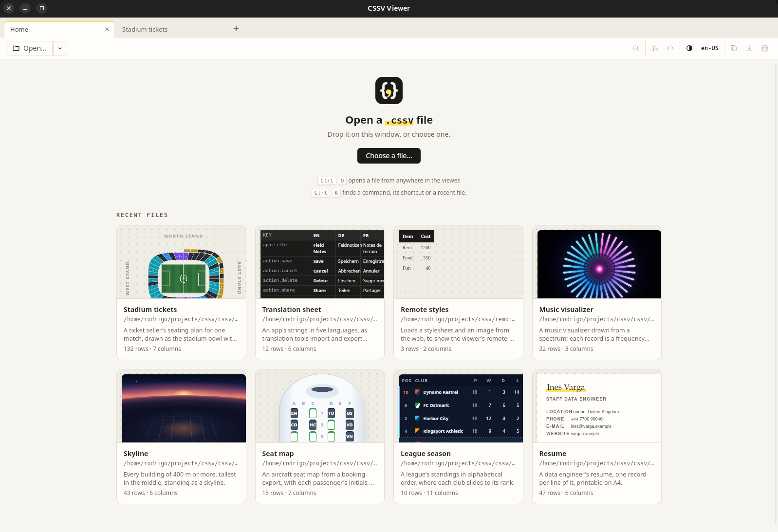The height and width of the screenshot is (532, 778).
Task: Click the Ctrl K shortcut hint
Action: [389, 193]
